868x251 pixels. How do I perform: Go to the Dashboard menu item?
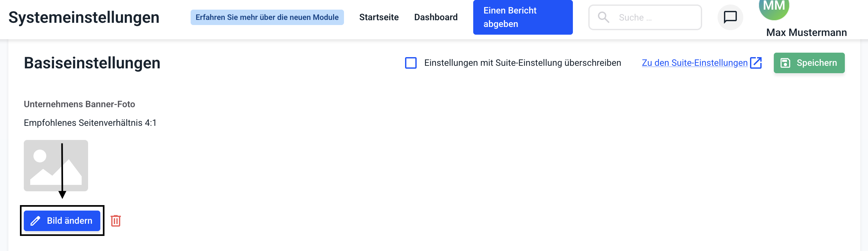436,17
